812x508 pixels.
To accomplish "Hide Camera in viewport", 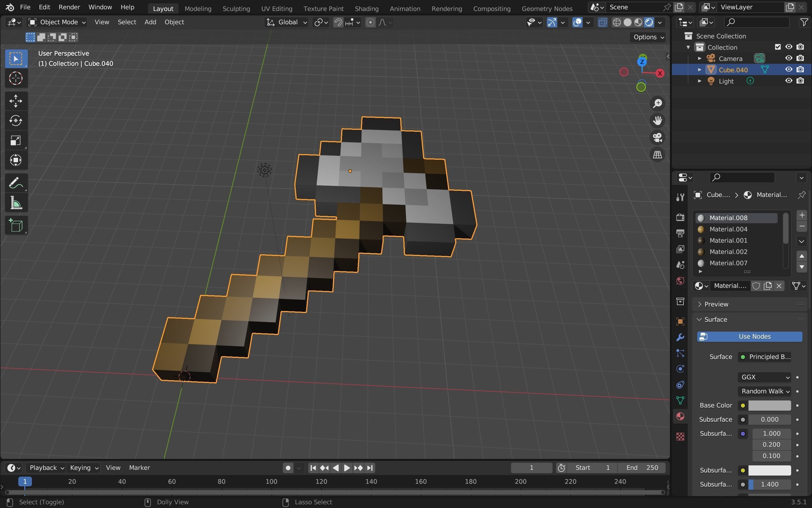I will click(x=789, y=58).
